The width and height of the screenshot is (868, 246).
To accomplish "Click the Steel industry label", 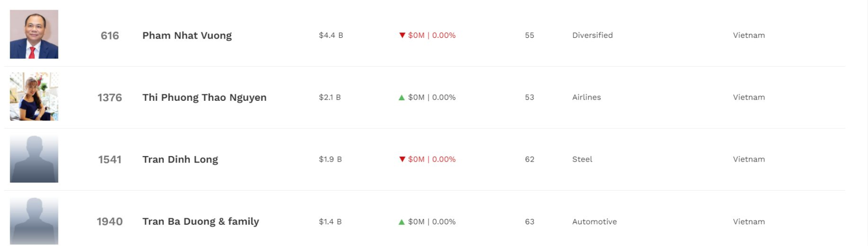I will 582,159.
